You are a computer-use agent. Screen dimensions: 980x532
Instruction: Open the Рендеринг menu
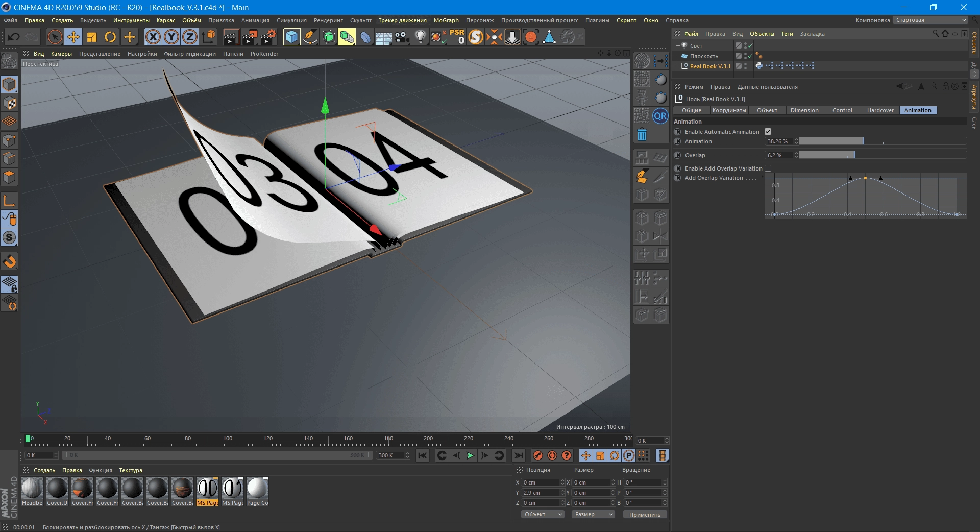point(328,20)
